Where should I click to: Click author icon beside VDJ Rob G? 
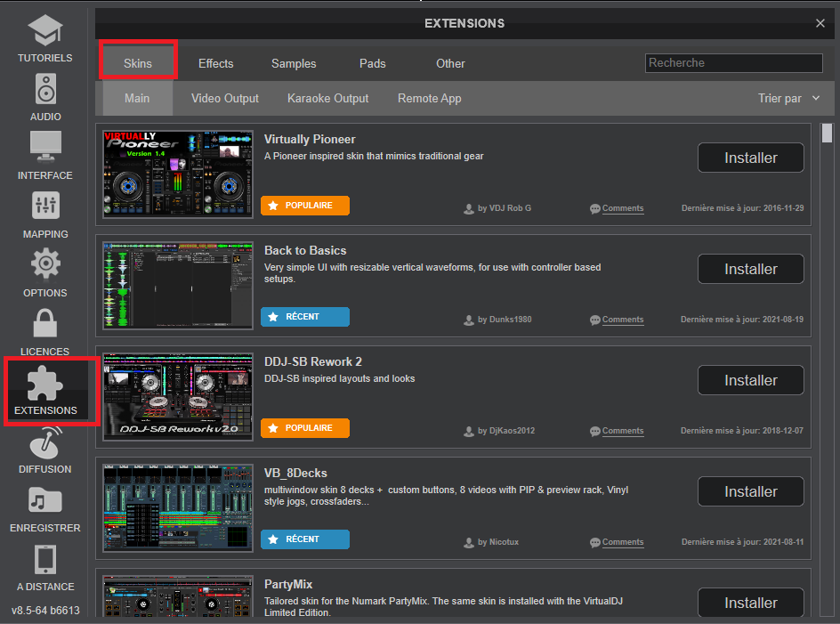(x=469, y=208)
